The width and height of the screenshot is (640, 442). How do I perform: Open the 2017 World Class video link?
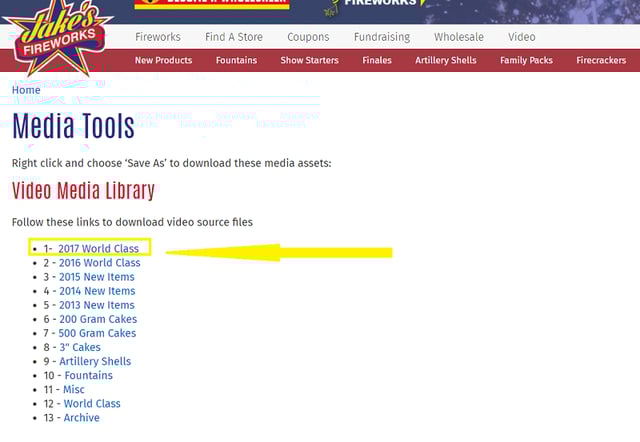pos(98,249)
